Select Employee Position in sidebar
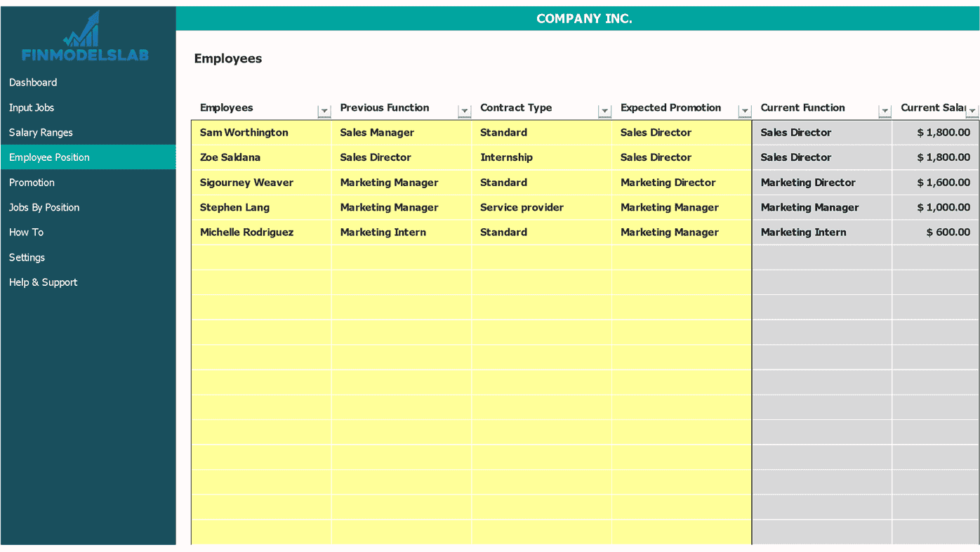 88,157
